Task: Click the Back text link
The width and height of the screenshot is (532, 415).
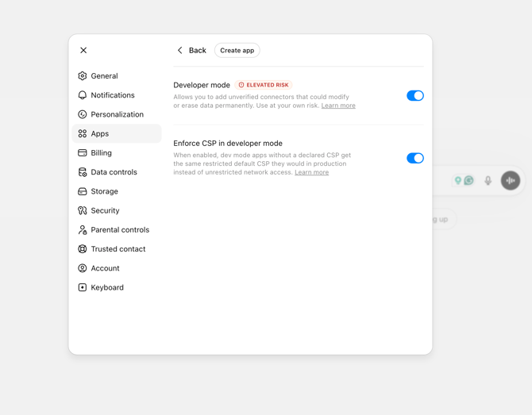Action: (198, 50)
